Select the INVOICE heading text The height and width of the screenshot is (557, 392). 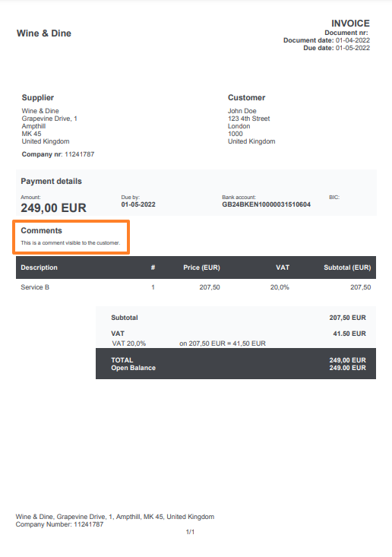(x=350, y=24)
